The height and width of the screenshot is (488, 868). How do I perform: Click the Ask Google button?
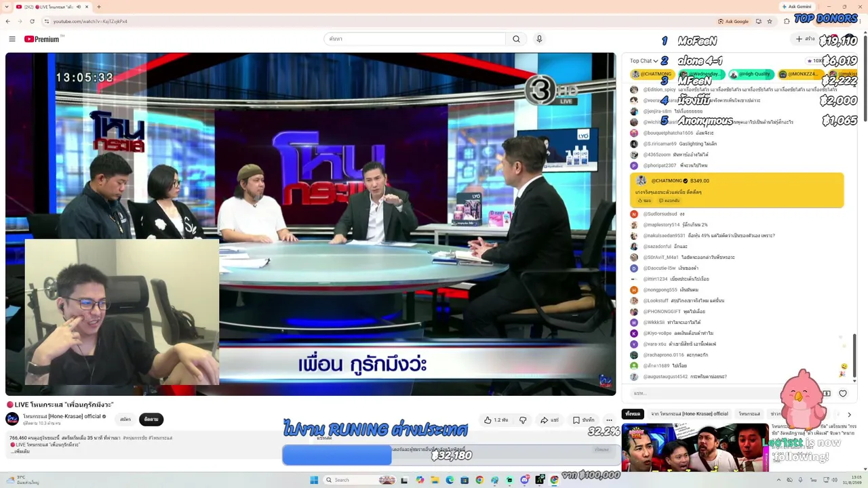coord(734,22)
